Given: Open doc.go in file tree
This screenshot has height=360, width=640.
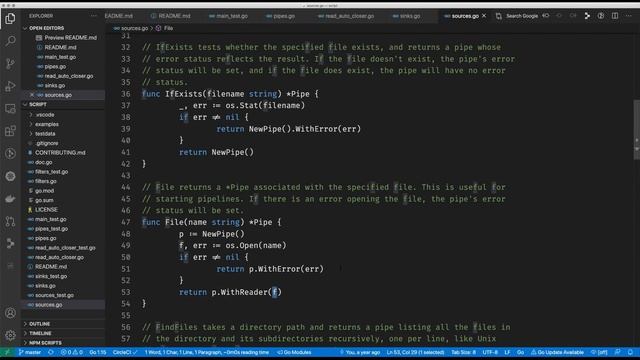Looking at the screenshot, I should 44,162.
